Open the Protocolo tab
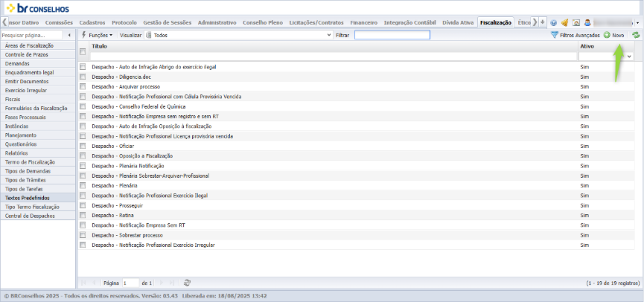Screen dimensions: 644x302 124,22
